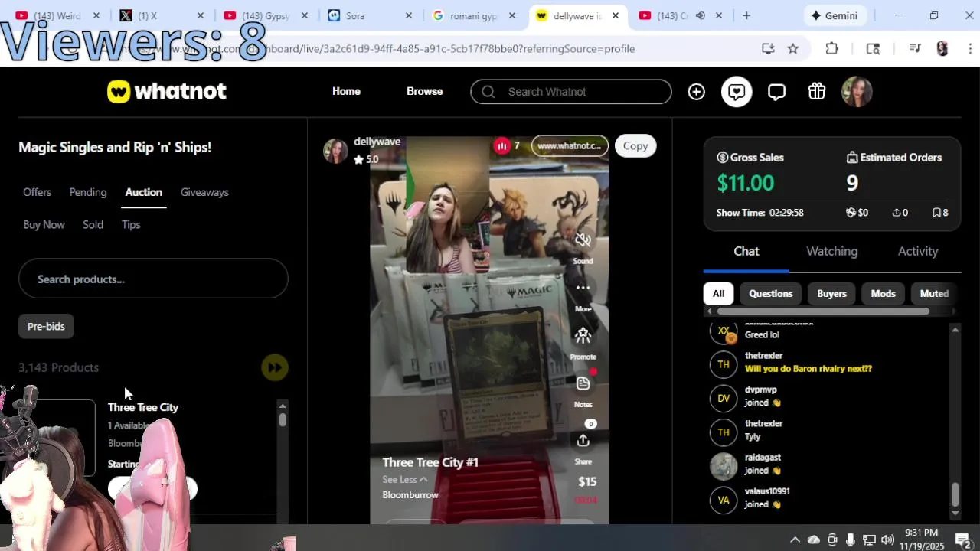Click the Gross Sales $11.00 value
This screenshot has width=980, height=551.
click(x=745, y=183)
